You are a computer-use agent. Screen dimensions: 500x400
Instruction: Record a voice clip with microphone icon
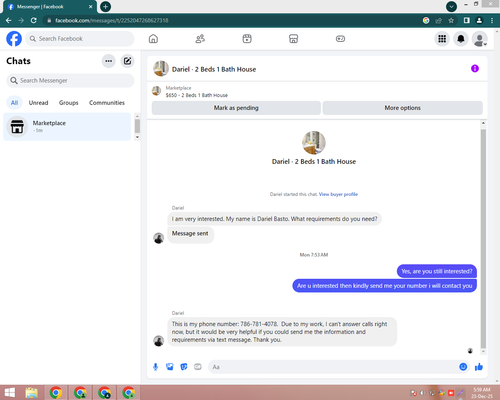pos(155,367)
